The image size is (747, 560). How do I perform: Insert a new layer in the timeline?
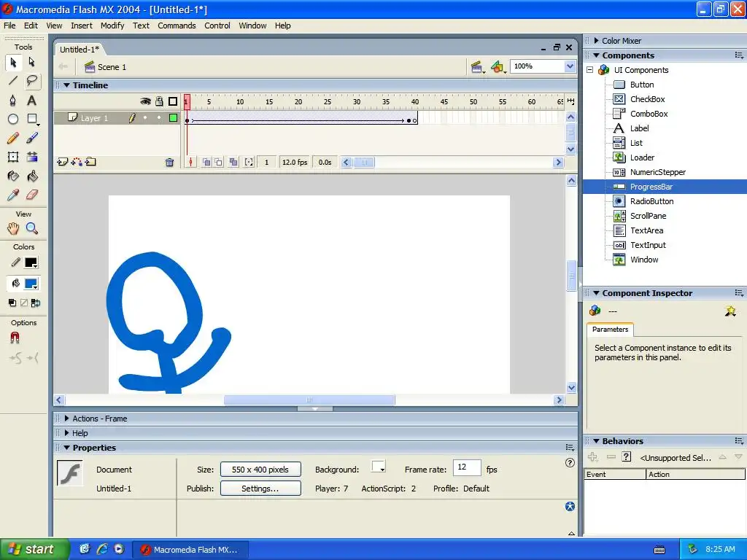(x=62, y=162)
